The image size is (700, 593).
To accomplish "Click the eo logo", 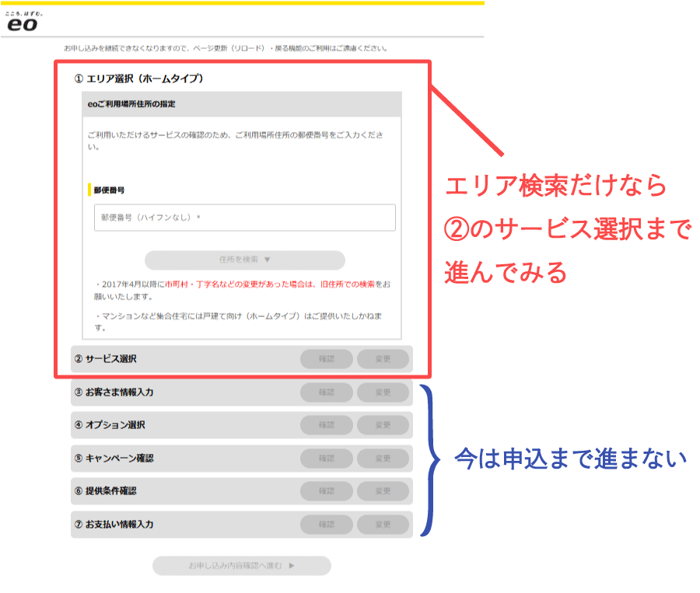I will (21, 23).
